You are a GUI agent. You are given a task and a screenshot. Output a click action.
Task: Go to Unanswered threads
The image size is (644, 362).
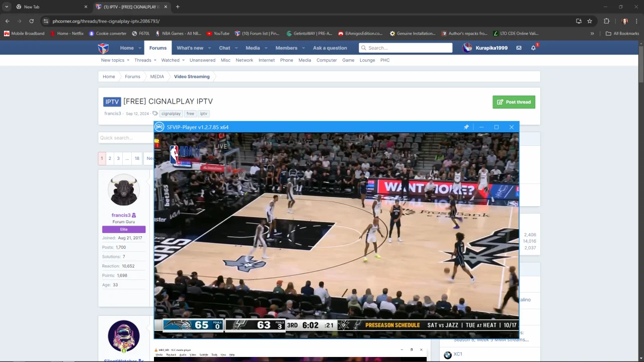202,60
